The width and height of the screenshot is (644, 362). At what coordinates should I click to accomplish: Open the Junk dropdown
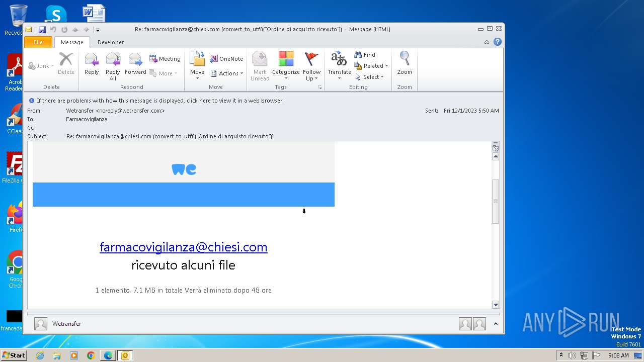pyautogui.click(x=41, y=66)
